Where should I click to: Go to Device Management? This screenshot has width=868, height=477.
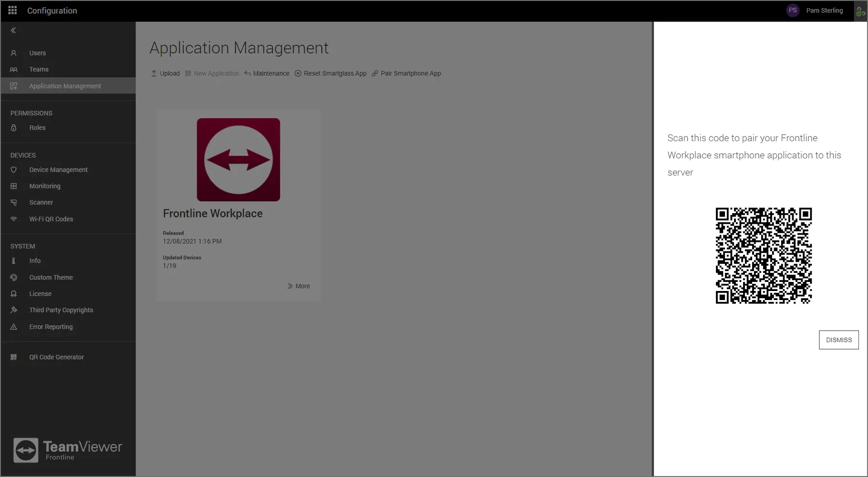68,170
